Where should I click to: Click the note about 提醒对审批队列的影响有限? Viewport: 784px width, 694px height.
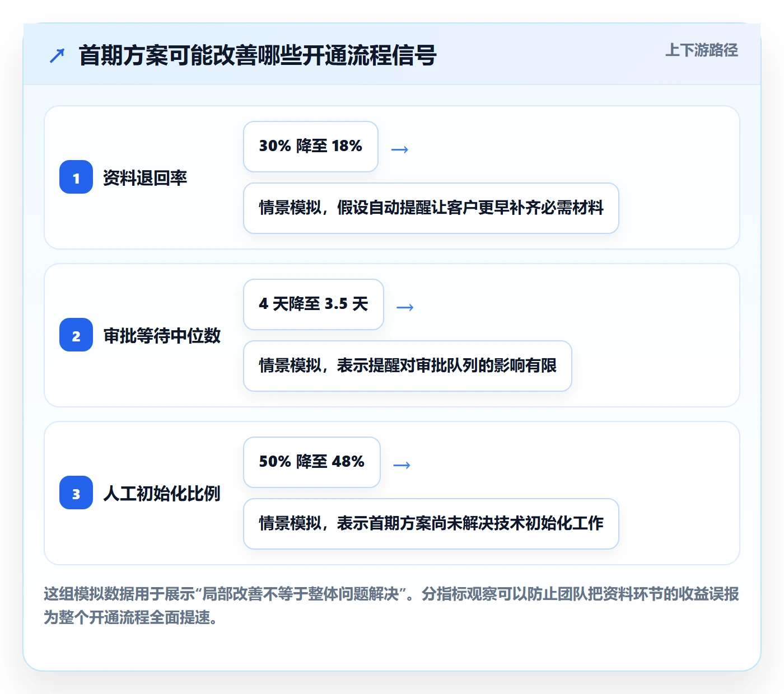coord(408,366)
